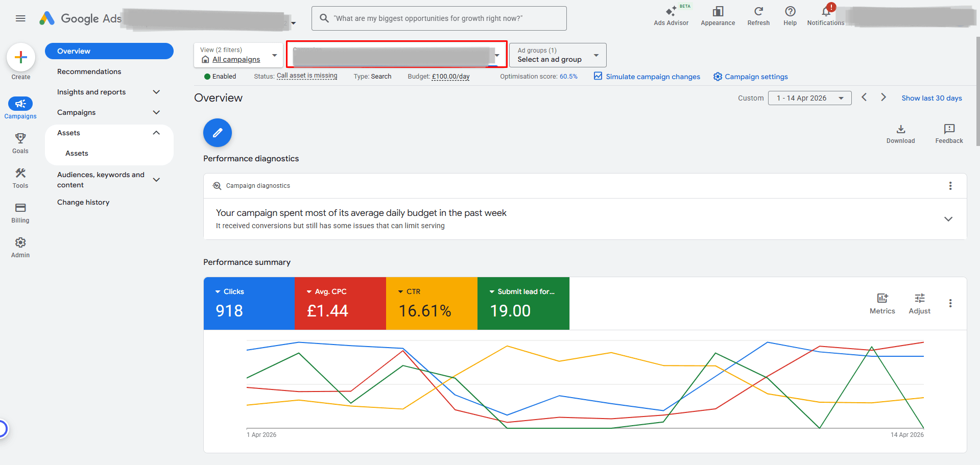Screen dimensions: 980x465
Task: Click the page vertical scrollbar
Action: [977, 92]
